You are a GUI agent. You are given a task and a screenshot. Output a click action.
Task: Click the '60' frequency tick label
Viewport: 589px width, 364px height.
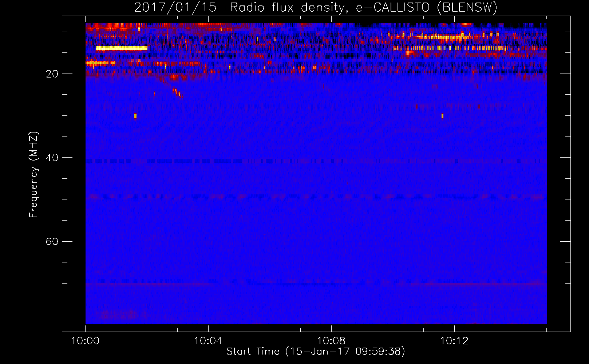52,241
